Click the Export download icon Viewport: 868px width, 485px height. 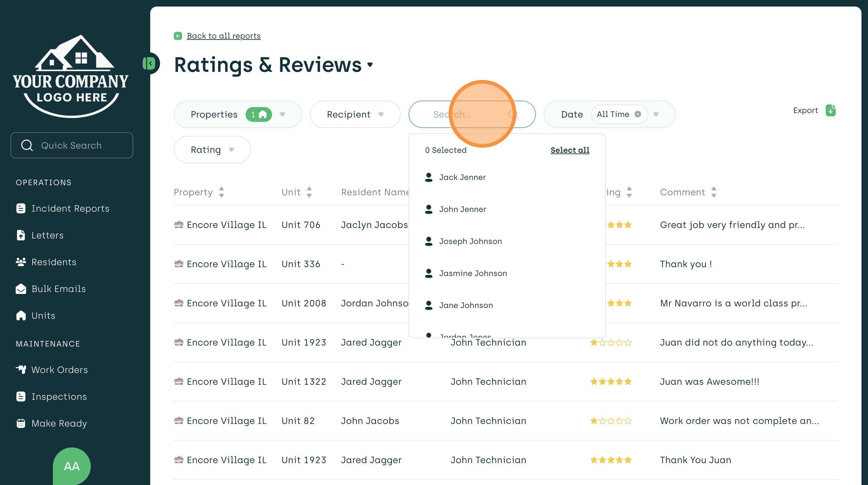tap(830, 110)
